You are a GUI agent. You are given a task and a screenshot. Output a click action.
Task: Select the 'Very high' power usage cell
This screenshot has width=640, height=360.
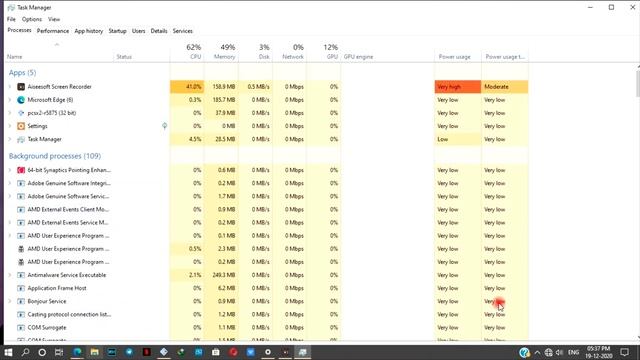[458, 87]
